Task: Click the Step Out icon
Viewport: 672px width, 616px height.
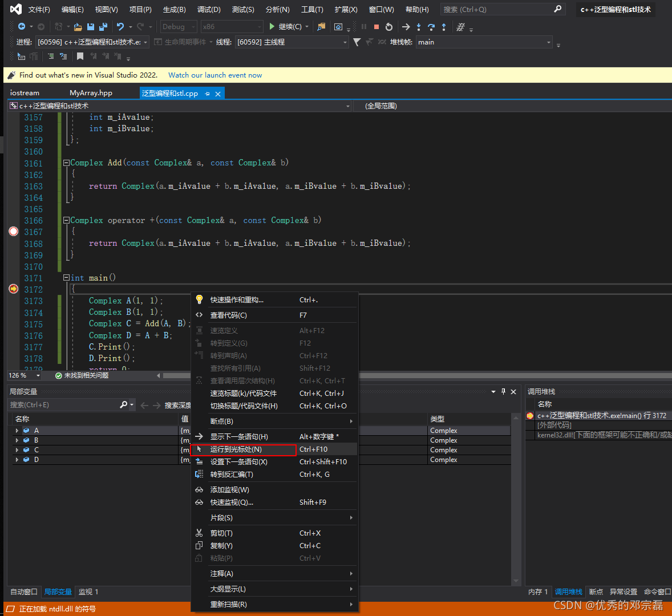Action: [444, 27]
